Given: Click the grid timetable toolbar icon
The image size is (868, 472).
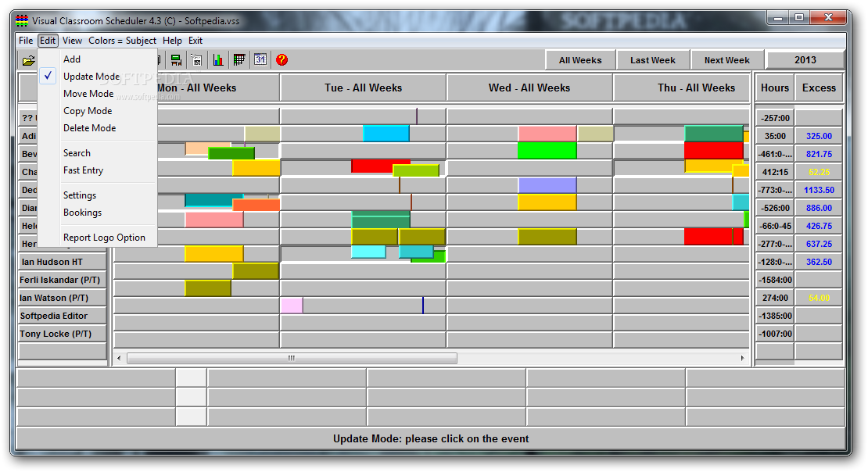Looking at the screenshot, I should tap(239, 59).
